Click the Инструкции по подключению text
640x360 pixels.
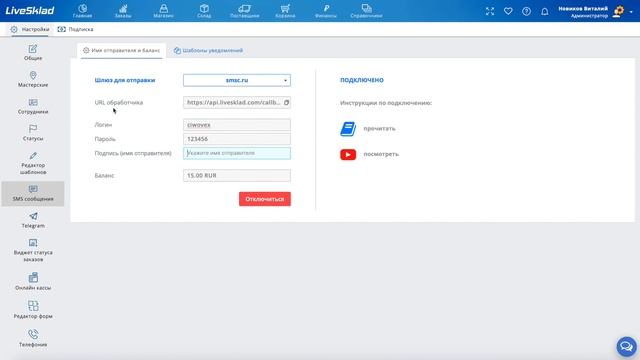click(386, 103)
